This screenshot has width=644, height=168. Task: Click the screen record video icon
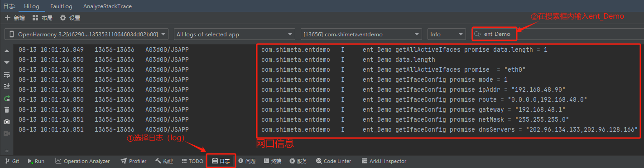click(x=6, y=133)
